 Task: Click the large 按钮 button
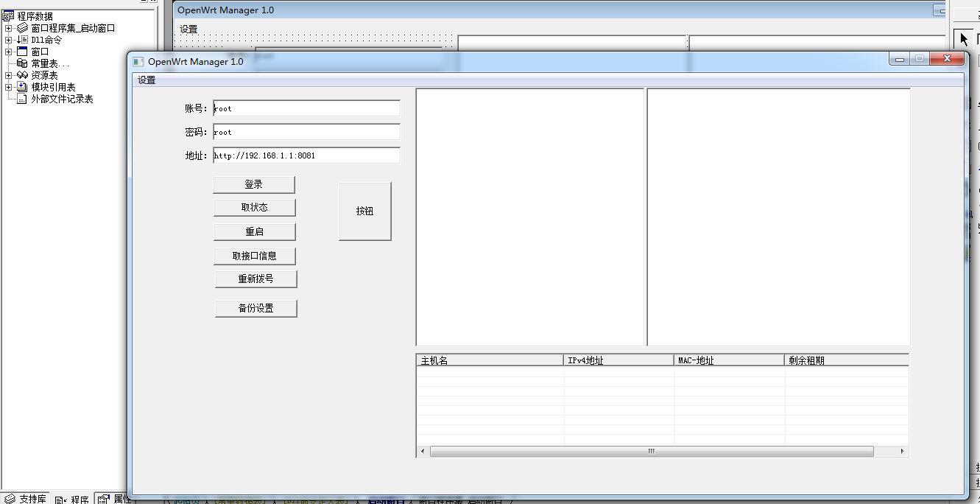click(365, 211)
